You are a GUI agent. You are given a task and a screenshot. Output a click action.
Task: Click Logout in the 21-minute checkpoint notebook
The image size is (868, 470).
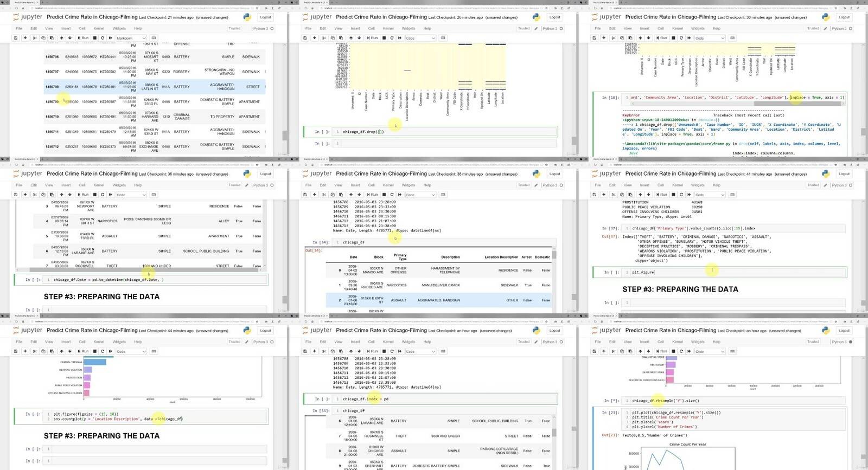[265, 17]
